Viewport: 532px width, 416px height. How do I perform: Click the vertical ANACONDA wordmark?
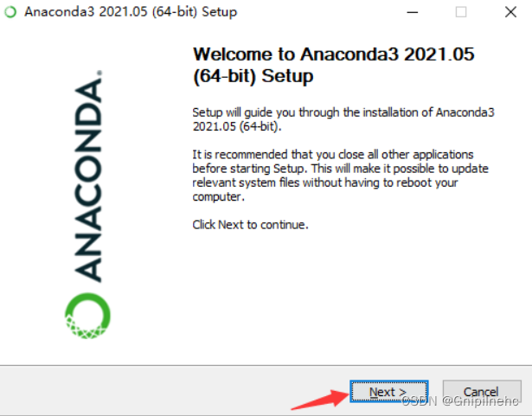(x=88, y=179)
